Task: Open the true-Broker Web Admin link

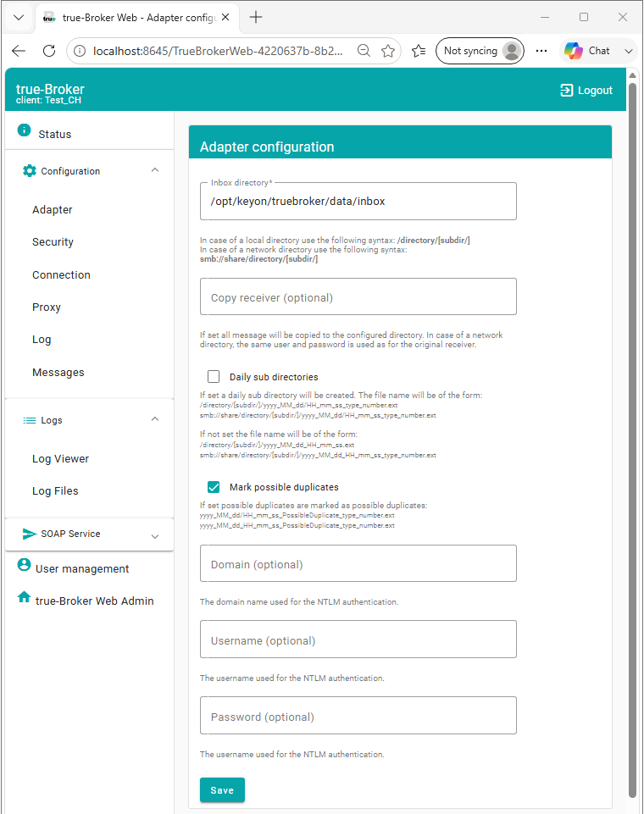Action: 95,601
